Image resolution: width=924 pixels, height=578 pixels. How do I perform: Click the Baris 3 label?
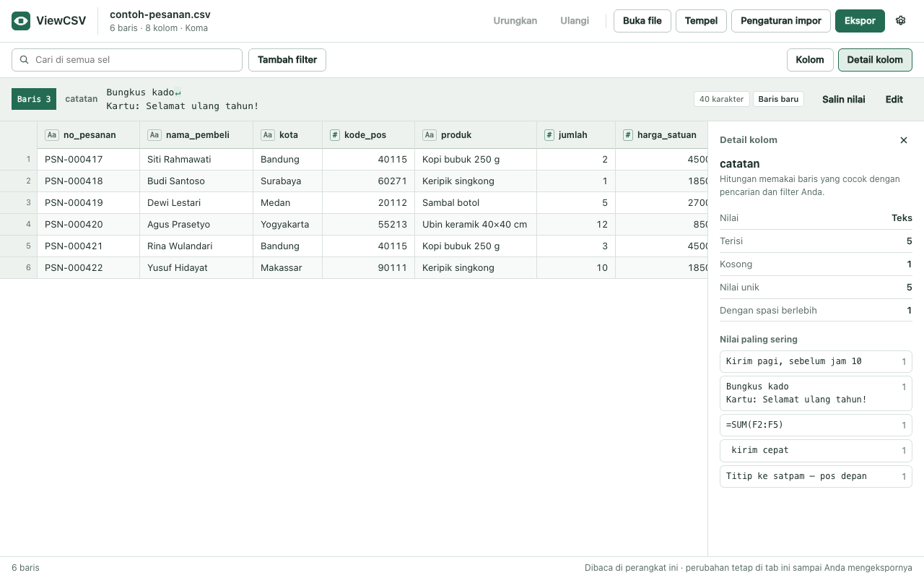point(34,99)
